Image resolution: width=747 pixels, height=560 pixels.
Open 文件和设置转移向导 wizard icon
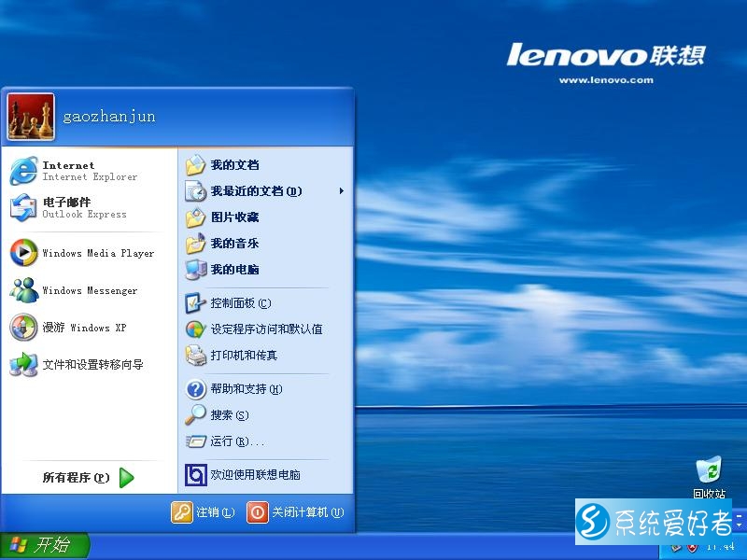tap(23, 364)
